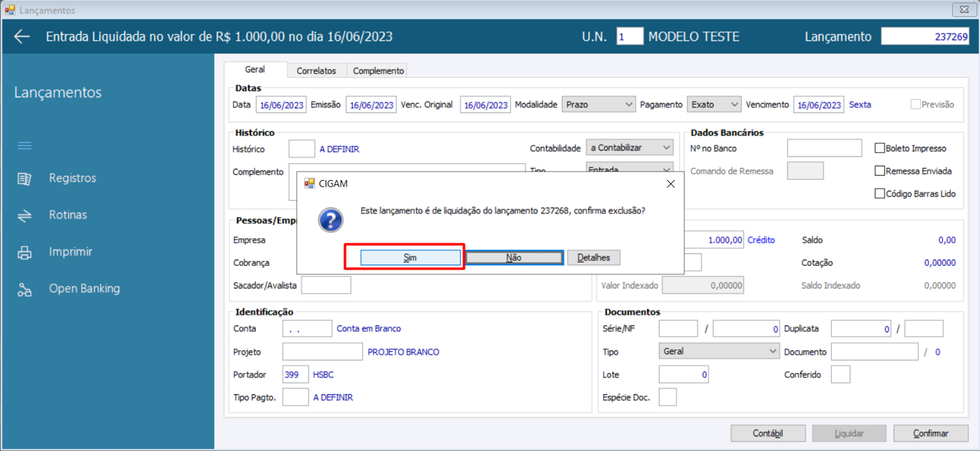Click the Nº no Banco field
This screenshot has width=980, height=451.
click(824, 148)
